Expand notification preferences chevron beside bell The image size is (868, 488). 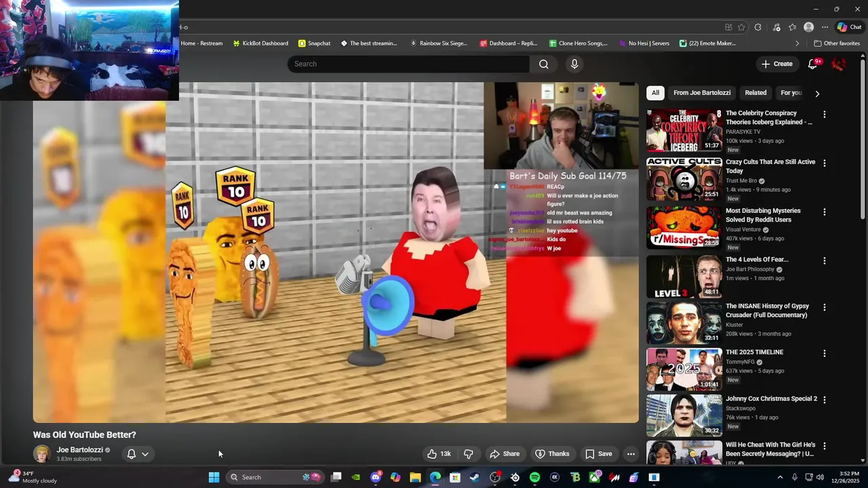145,454
